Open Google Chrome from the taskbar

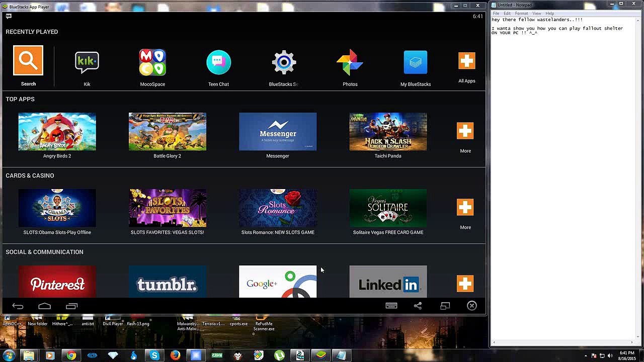tap(71, 355)
